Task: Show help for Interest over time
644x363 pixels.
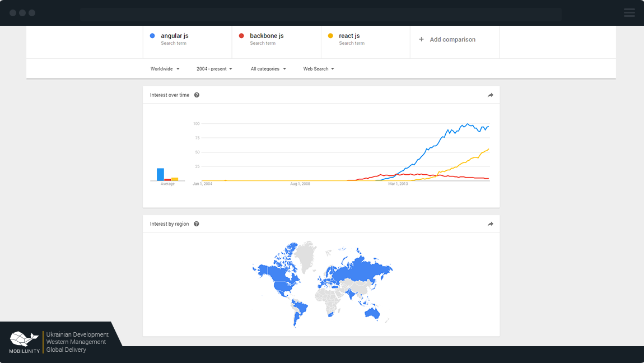Action: coord(197,95)
